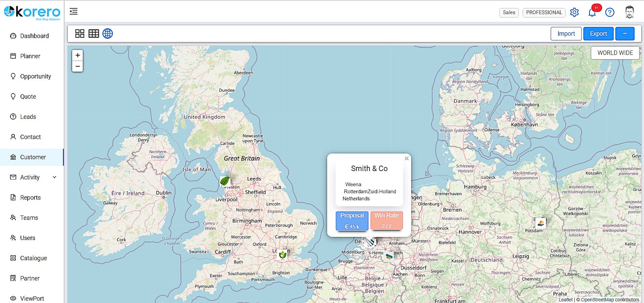Collapse the sidebar with menu-fold icon

point(73,11)
